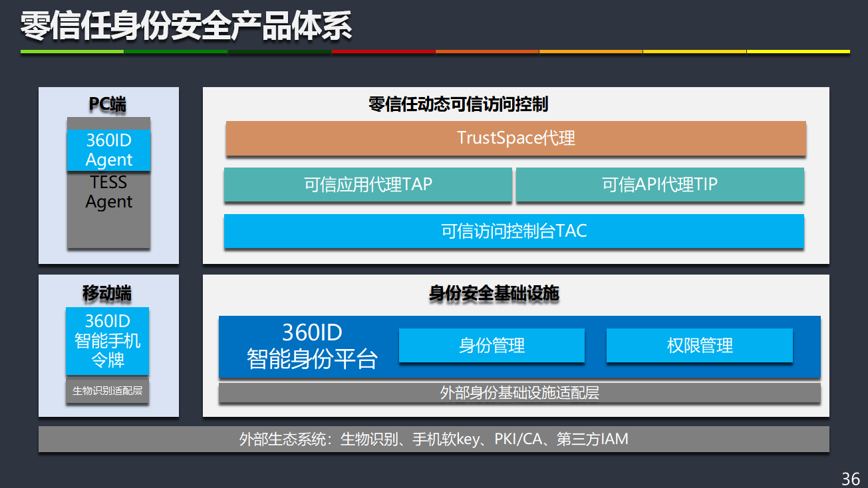Select the 移动端 heading
The image size is (868, 488).
pos(107,293)
